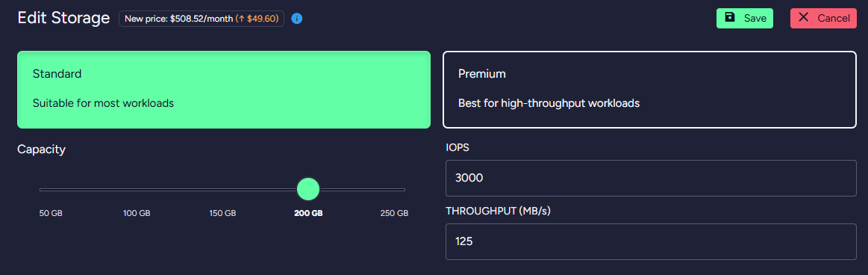Click the X icon on Cancel button
Screen dimensions: 868x275
click(803, 18)
